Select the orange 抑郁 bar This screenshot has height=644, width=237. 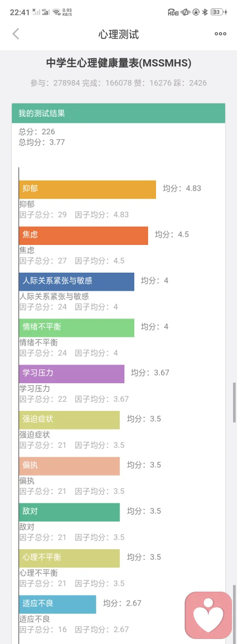[87, 190]
